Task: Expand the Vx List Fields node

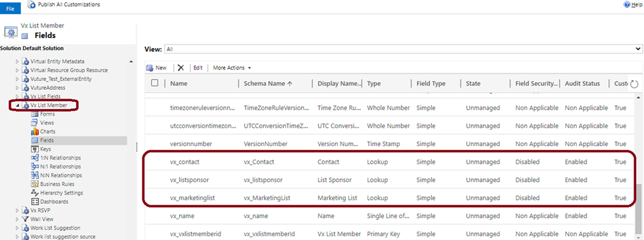Action: 17,96
